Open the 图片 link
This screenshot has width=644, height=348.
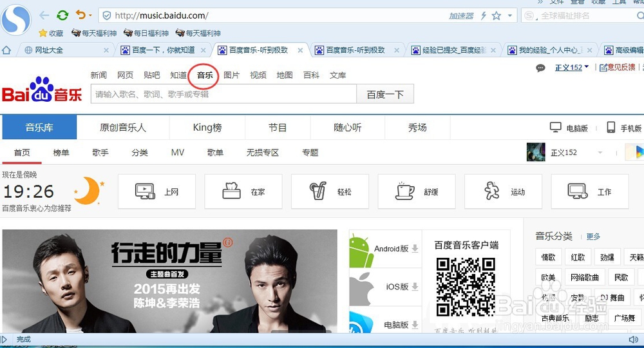pos(231,75)
